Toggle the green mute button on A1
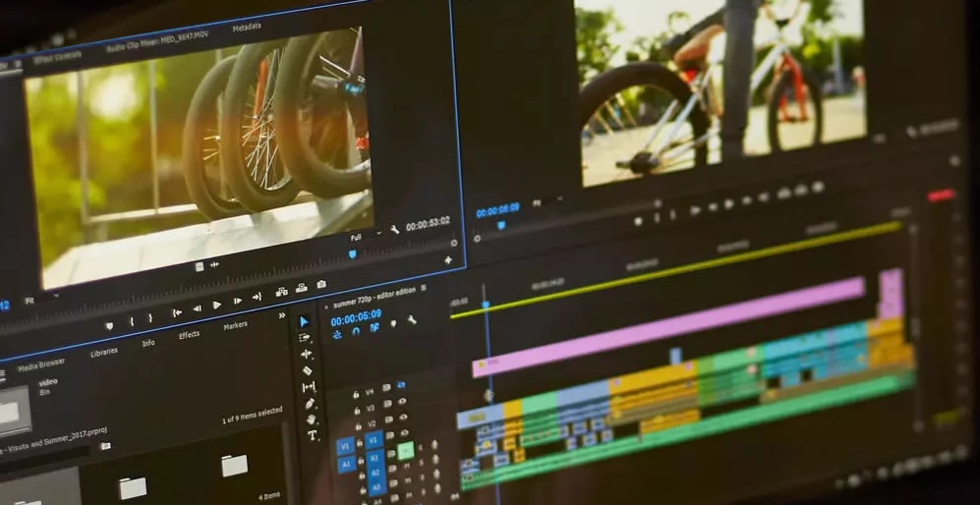Viewport: 980px width, 505px height. tap(406, 449)
